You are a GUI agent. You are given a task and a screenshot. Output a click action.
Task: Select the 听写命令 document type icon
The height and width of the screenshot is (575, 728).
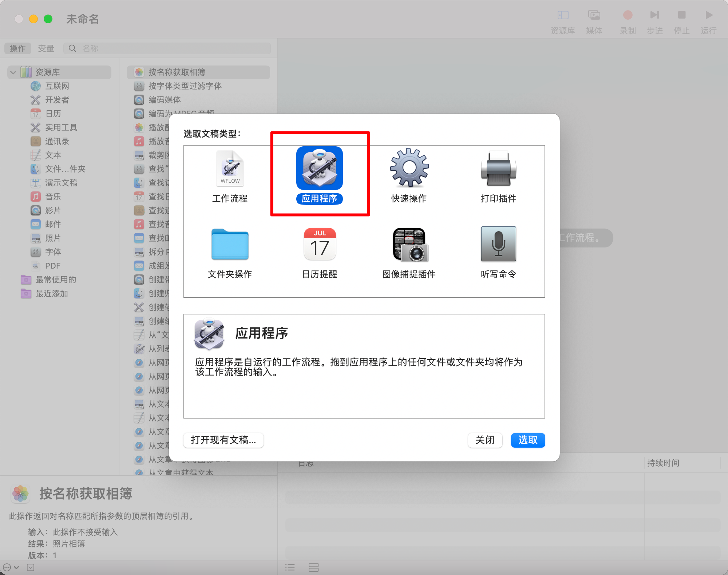click(498, 245)
